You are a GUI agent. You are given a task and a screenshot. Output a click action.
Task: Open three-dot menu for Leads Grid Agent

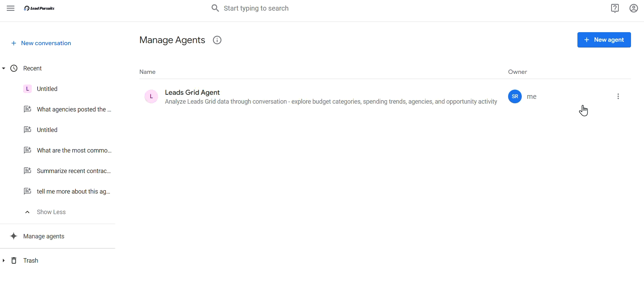point(618,96)
